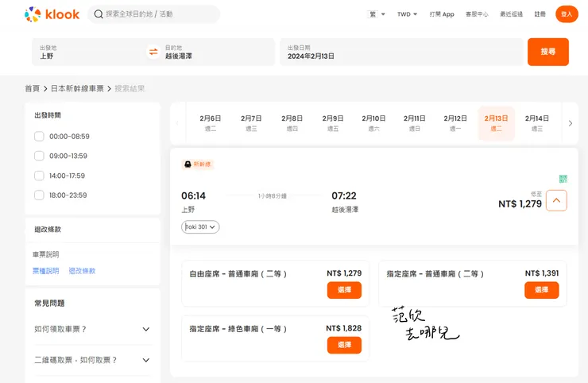
Task: Select the NT$ 1,828 green car ticket
Action: click(344, 345)
